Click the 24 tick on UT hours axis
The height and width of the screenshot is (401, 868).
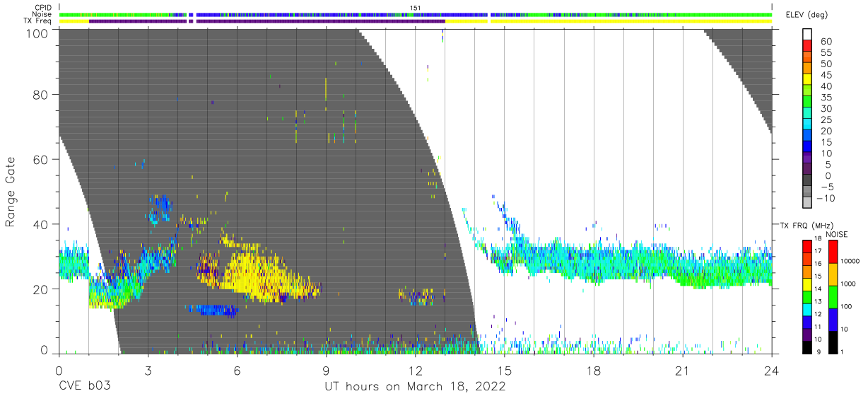(x=771, y=371)
